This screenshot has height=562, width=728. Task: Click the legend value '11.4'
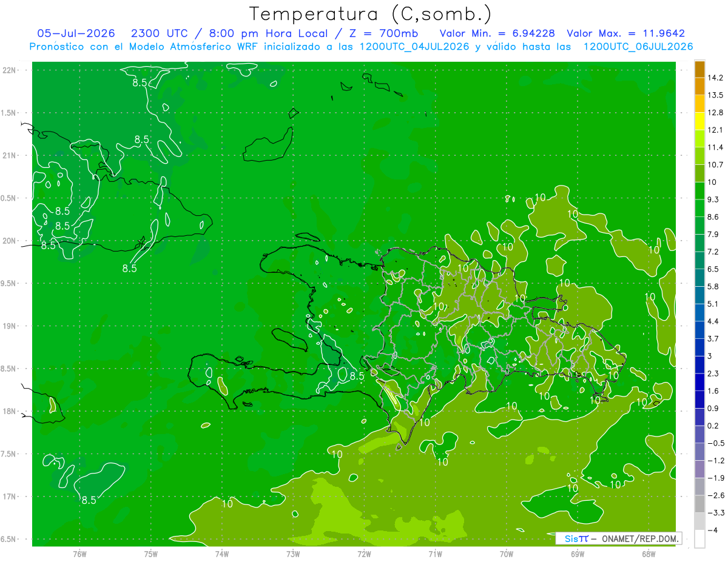pyautogui.click(x=716, y=147)
